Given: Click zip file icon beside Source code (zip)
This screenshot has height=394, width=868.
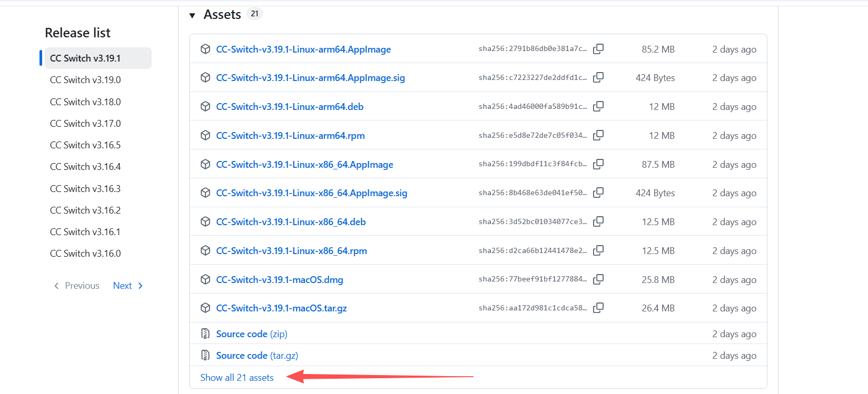Looking at the screenshot, I should tap(205, 334).
